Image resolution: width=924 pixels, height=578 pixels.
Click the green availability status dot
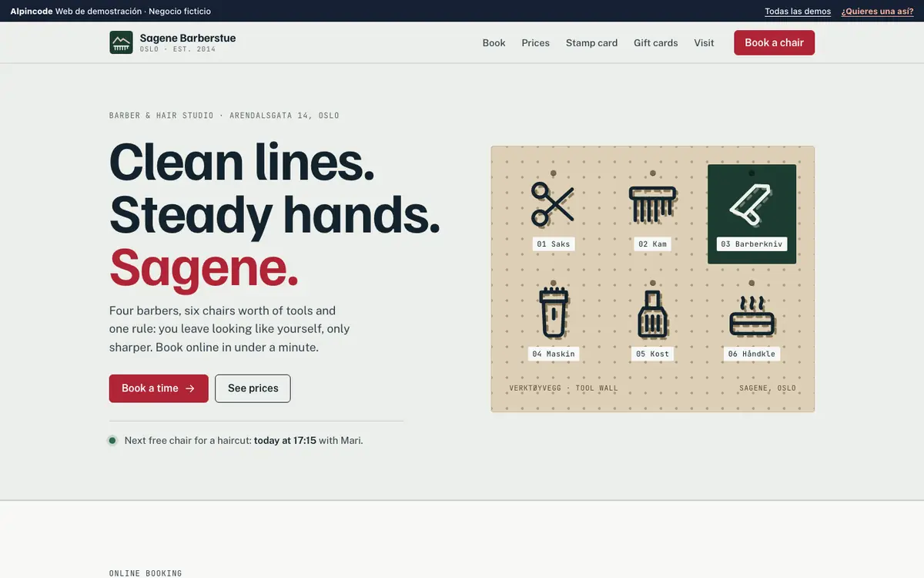[x=112, y=441]
